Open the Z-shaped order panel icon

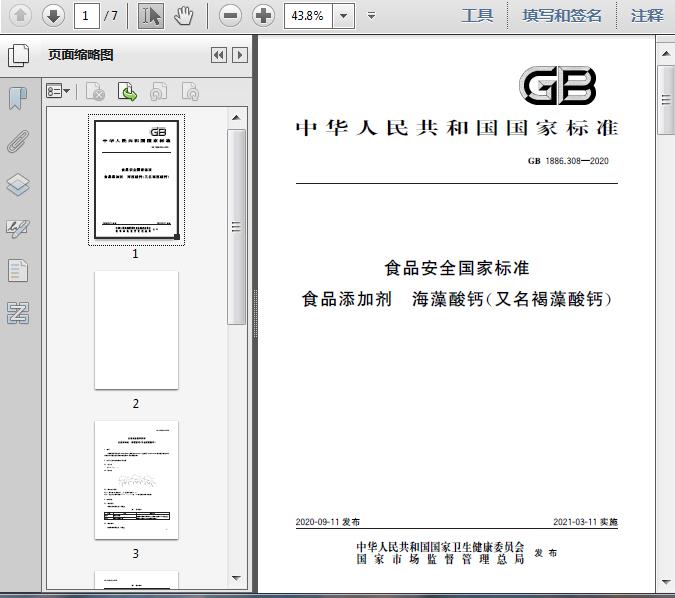[x=18, y=313]
